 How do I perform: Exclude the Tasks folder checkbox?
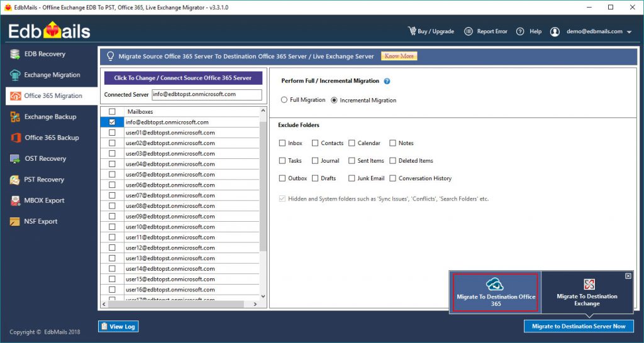282,161
